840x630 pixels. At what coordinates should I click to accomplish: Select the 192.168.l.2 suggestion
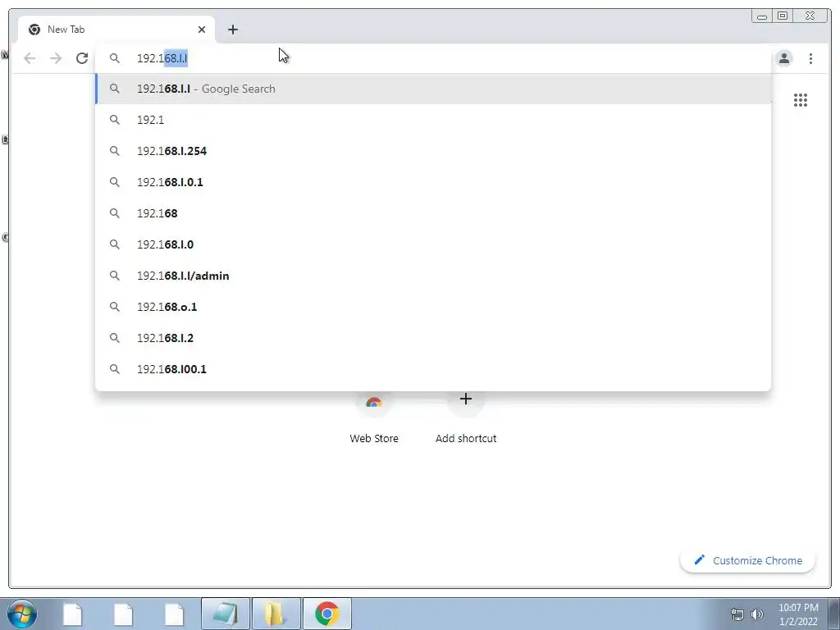[433, 338]
